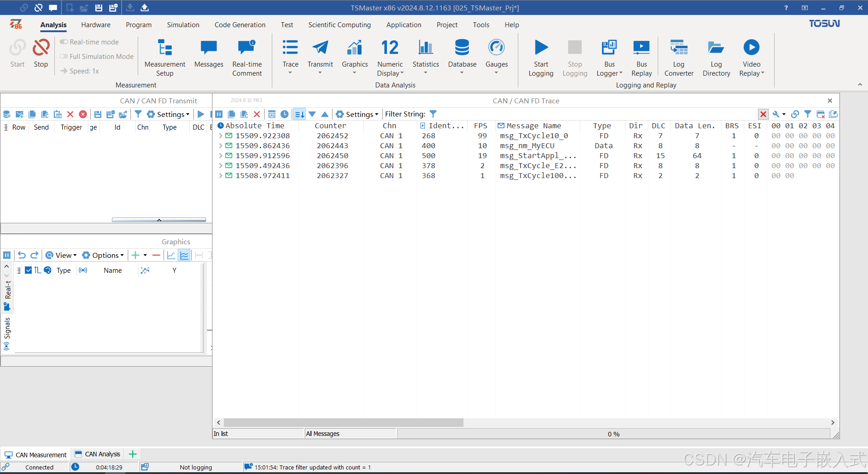Open the Scientific Computing ribbon tab
The image size is (868, 474).
pyautogui.click(x=339, y=25)
